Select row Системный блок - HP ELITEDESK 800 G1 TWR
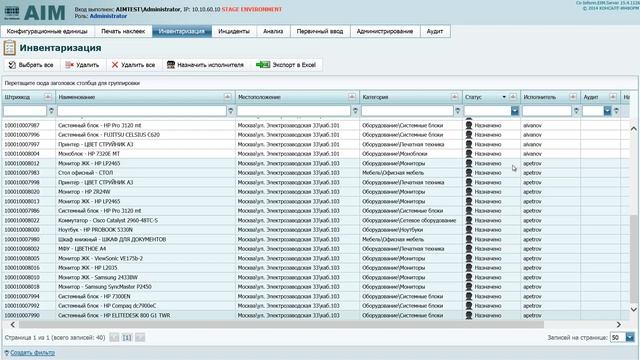640x360 pixels. (x=316, y=315)
